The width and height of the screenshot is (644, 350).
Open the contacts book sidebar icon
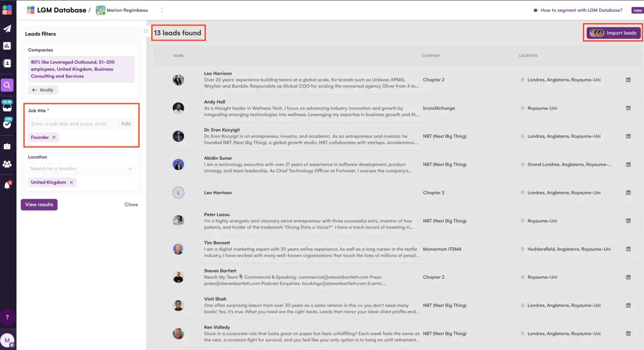pos(7,63)
